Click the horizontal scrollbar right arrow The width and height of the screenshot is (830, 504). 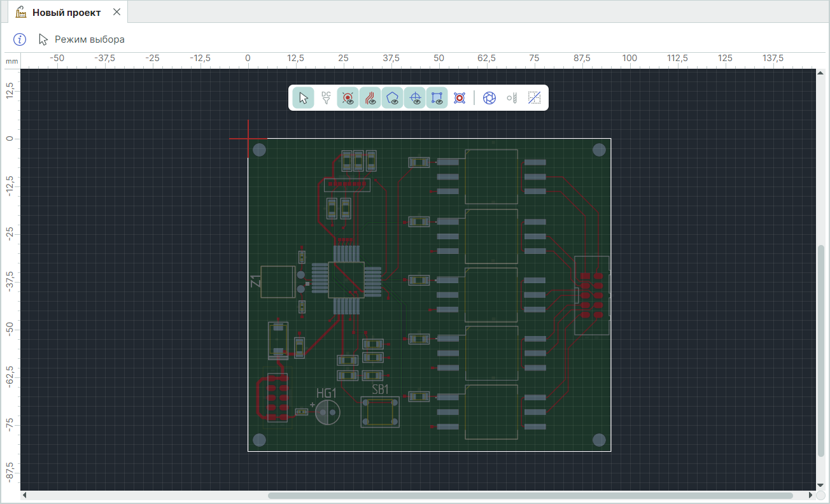810,495
